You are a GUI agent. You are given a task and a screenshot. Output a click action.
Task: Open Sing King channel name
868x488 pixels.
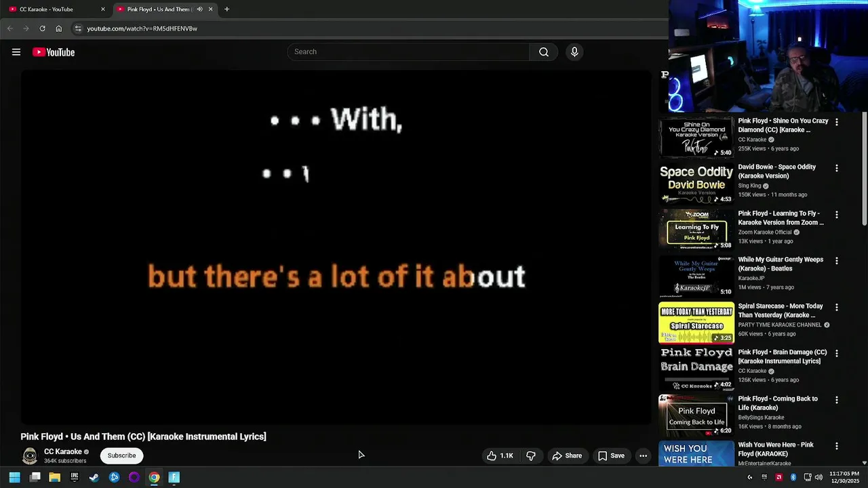coord(749,186)
